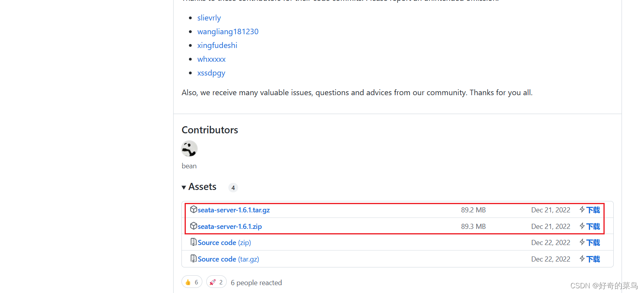Image resolution: width=644 pixels, height=293 pixels.
Task: Collapse the Assets section
Action: [x=202, y=187]
